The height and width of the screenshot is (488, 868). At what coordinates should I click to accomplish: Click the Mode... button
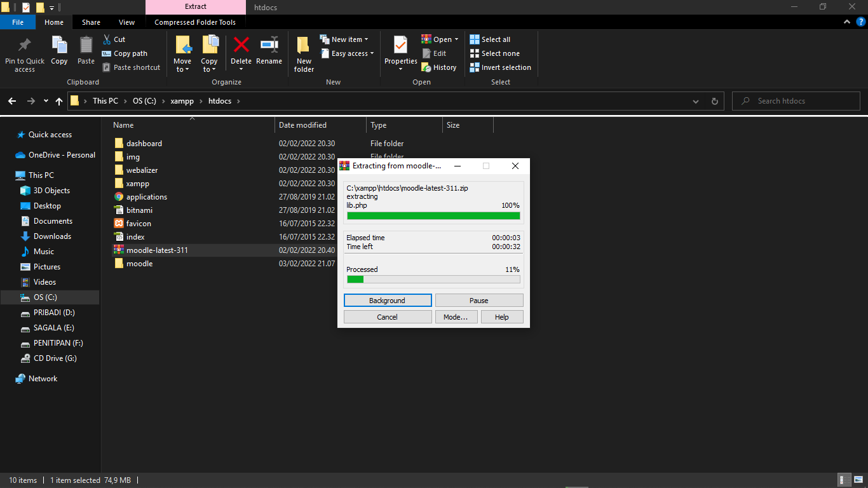click(x=456, y=317)
